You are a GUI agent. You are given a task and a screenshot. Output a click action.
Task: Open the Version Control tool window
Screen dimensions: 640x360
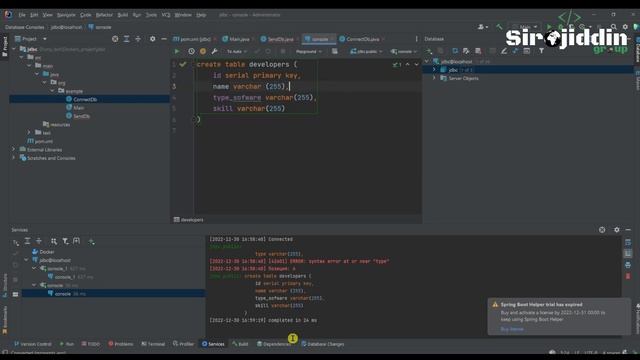[x=33, y=344]
